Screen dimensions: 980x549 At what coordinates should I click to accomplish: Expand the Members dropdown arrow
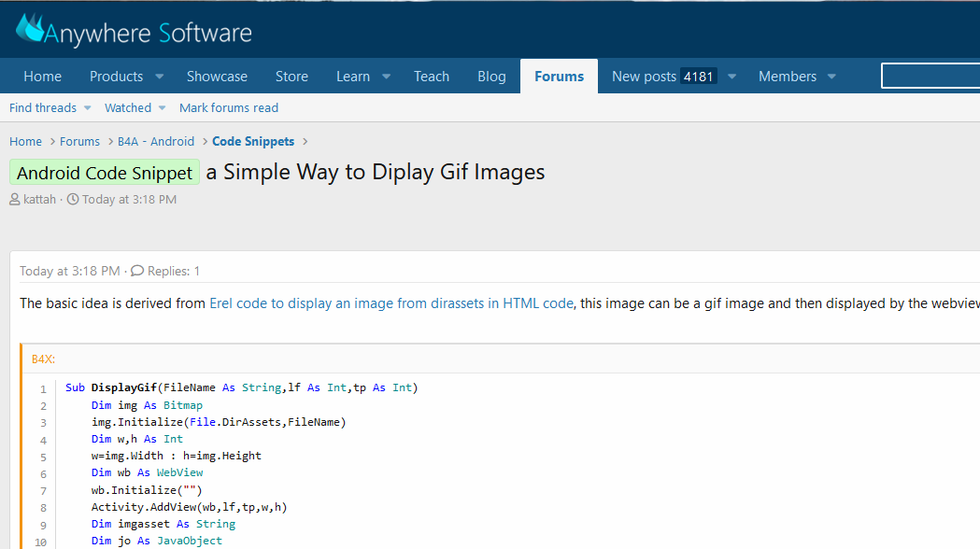point(831,77)
